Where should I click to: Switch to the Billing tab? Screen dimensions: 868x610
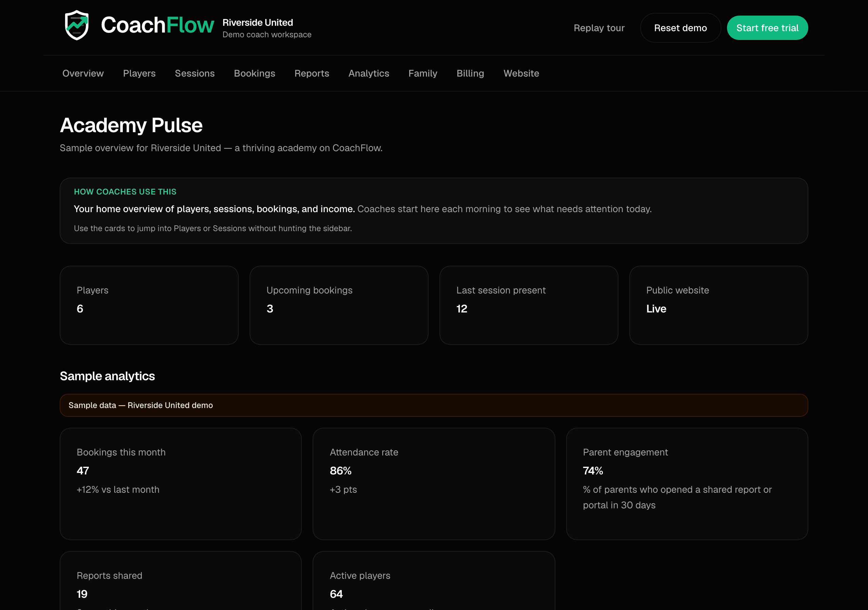click(470, 73)
